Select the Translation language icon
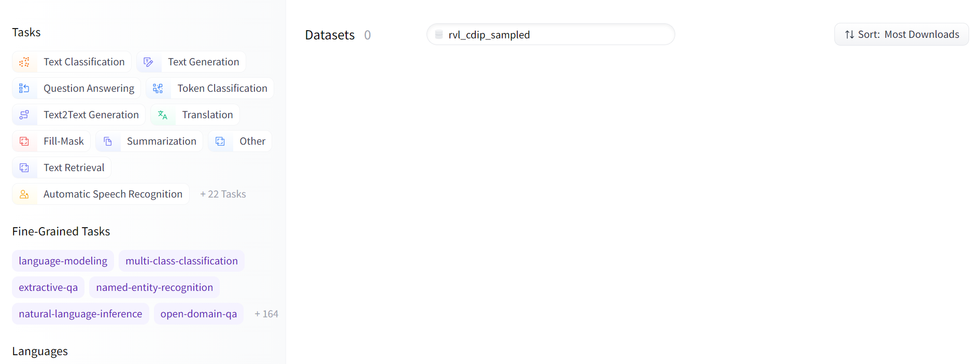This screenshot has width=980, height=364. [163, 115]
